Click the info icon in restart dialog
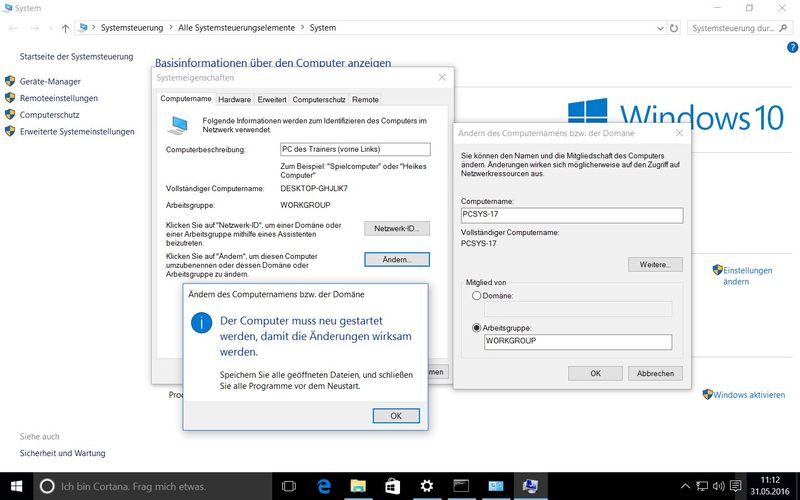This screenshot has width=800, height=500. point(202,323)
